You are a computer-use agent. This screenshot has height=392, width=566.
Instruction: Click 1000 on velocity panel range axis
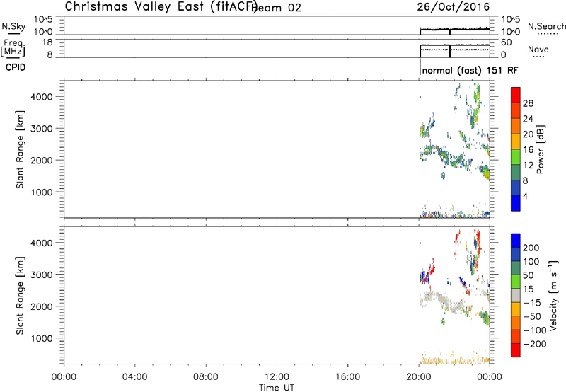click(x=41, y=339)
